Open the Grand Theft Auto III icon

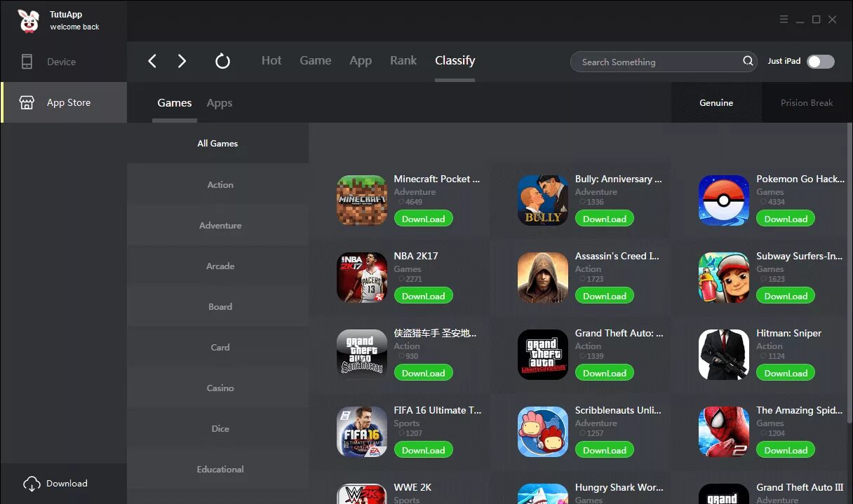[724, 493]
